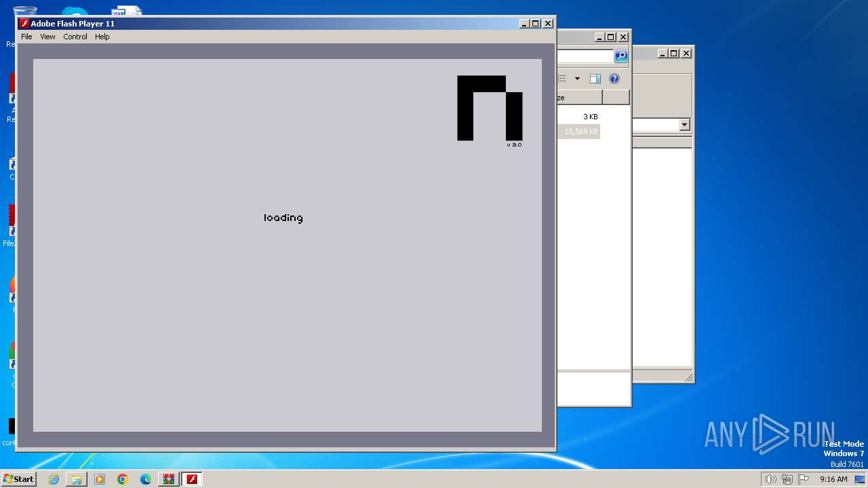Open Windows Media Player taskbar icon
868x488 pixels.
coord(100,479)
